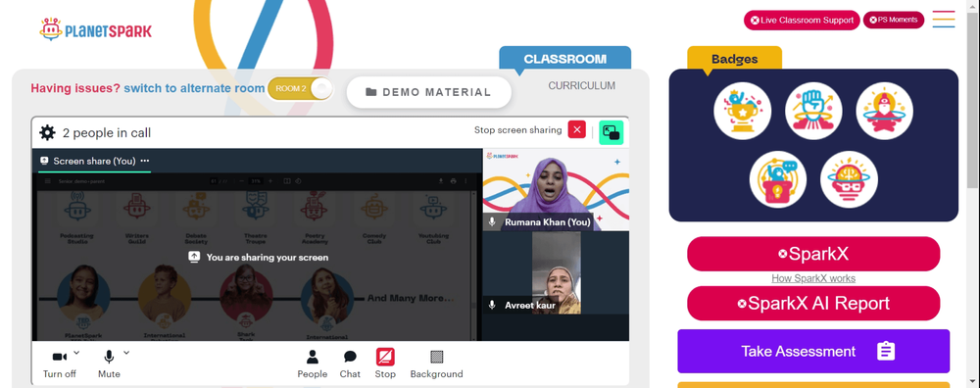Click the Stop screen sharing label
Image resolution: width=980 pixels, height=388 pixels.
(518, 130)
